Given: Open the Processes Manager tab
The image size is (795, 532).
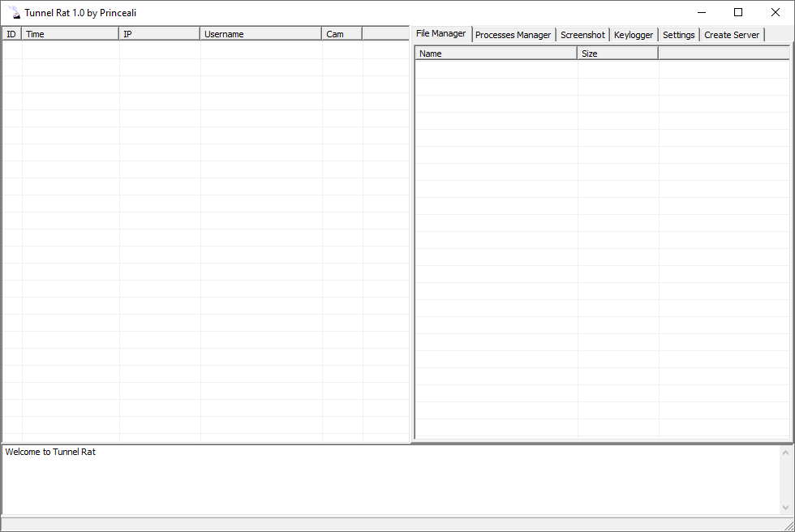Looking at the screenshot, I should tap(514, 35).
